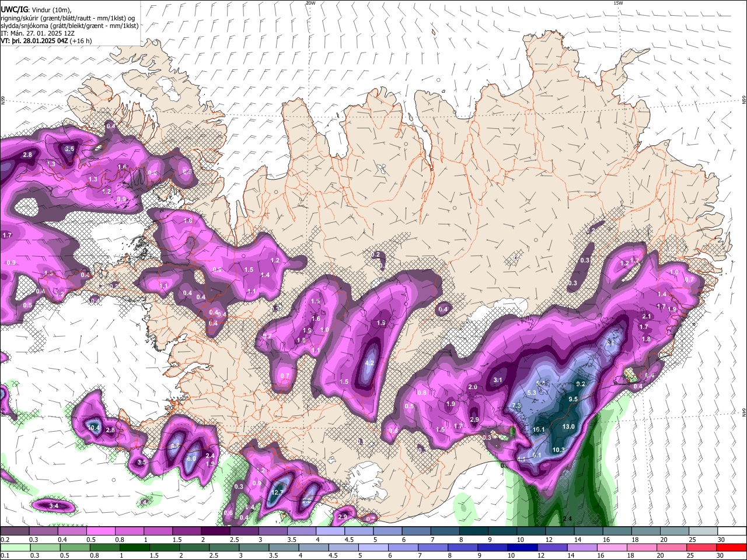Choose upper legend swatch between 10 and 12

(x=531, y=531)
